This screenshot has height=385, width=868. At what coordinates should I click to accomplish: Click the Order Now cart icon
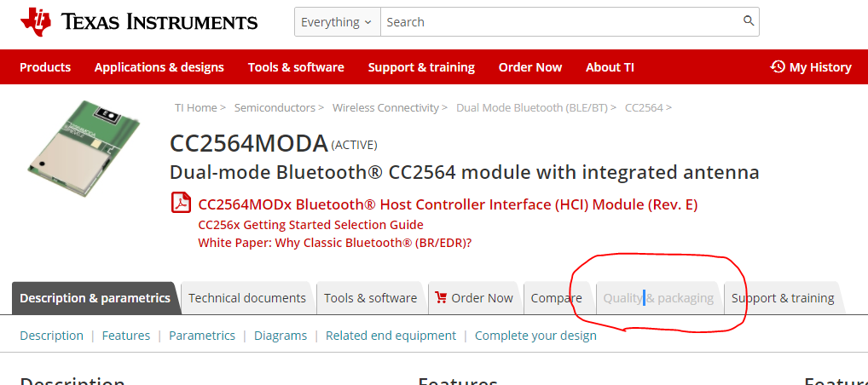441,297
